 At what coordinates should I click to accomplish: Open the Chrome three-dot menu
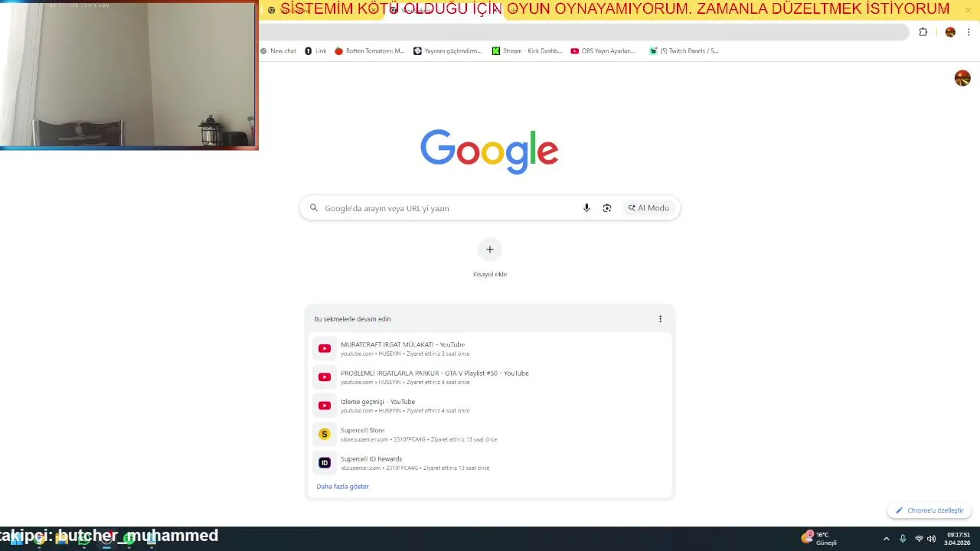click(x=969, y=32)
